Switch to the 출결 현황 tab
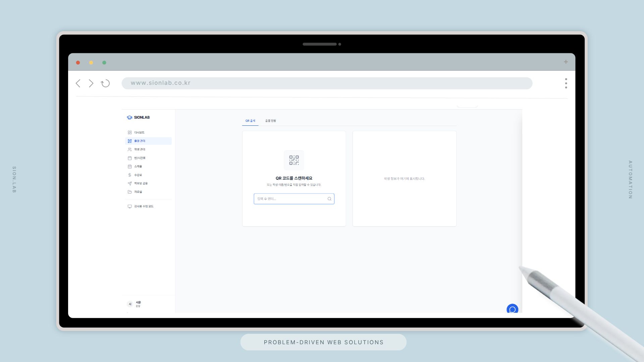Screen dimensions: 644x362 coord(270,121)
